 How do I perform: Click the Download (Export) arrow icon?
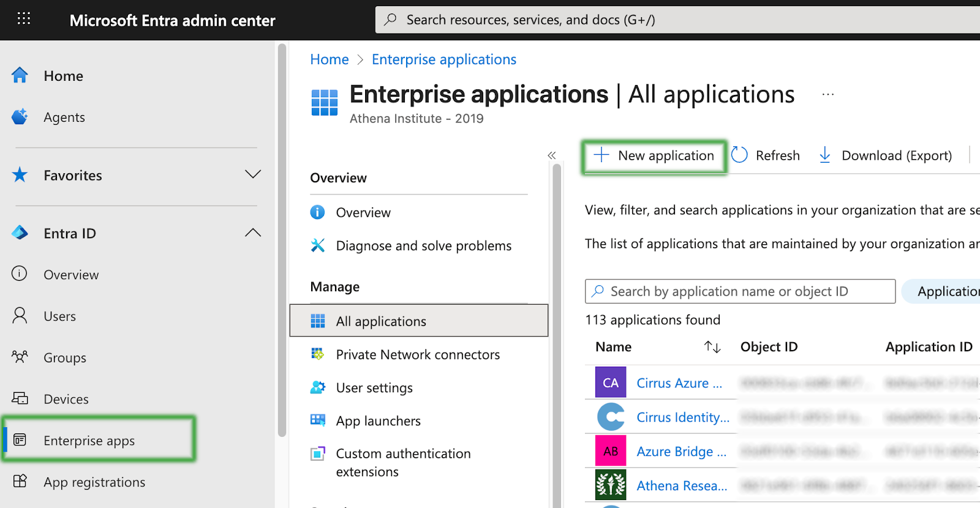(x=824, y=155)
